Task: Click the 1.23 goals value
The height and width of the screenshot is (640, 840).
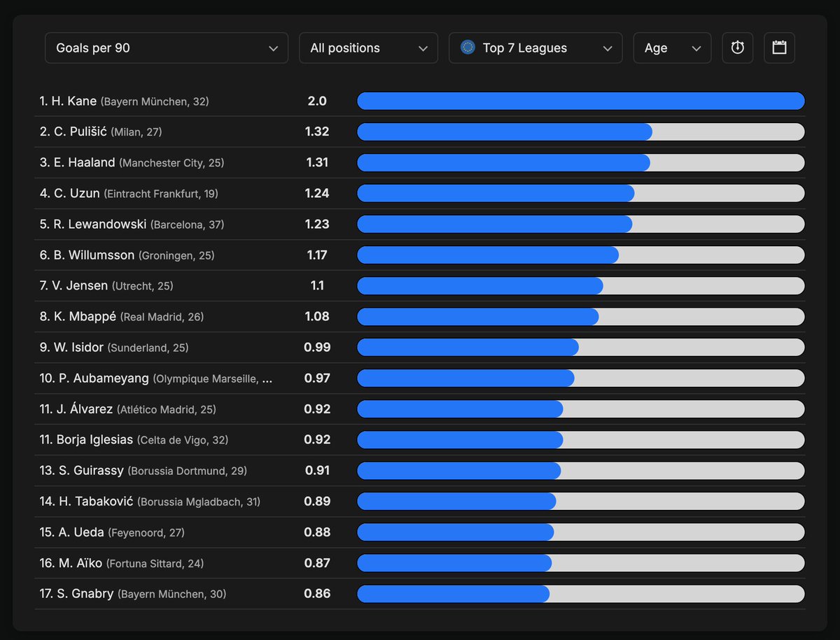Action: pos(317,225)
